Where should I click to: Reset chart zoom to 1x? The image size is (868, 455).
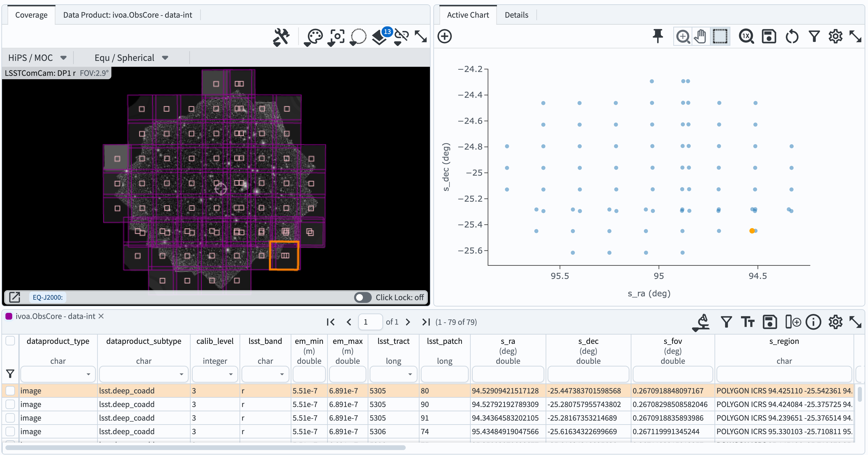tap(746, 36)
